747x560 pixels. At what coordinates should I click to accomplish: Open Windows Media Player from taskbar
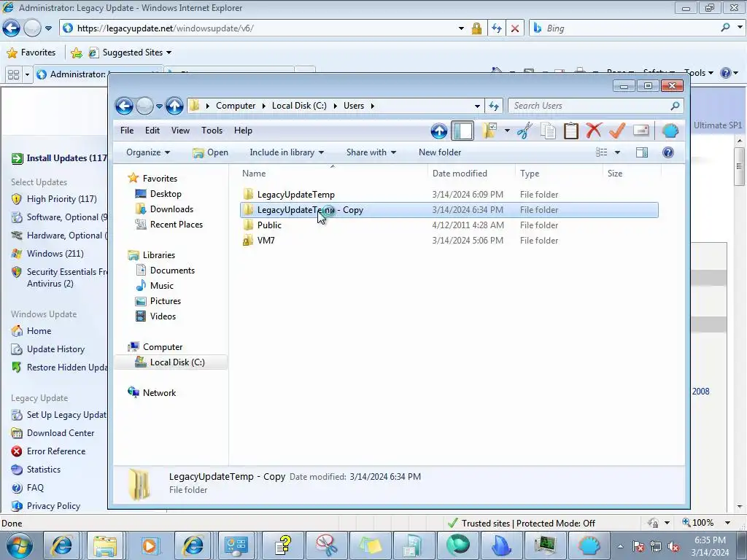(x=150, y=545)
